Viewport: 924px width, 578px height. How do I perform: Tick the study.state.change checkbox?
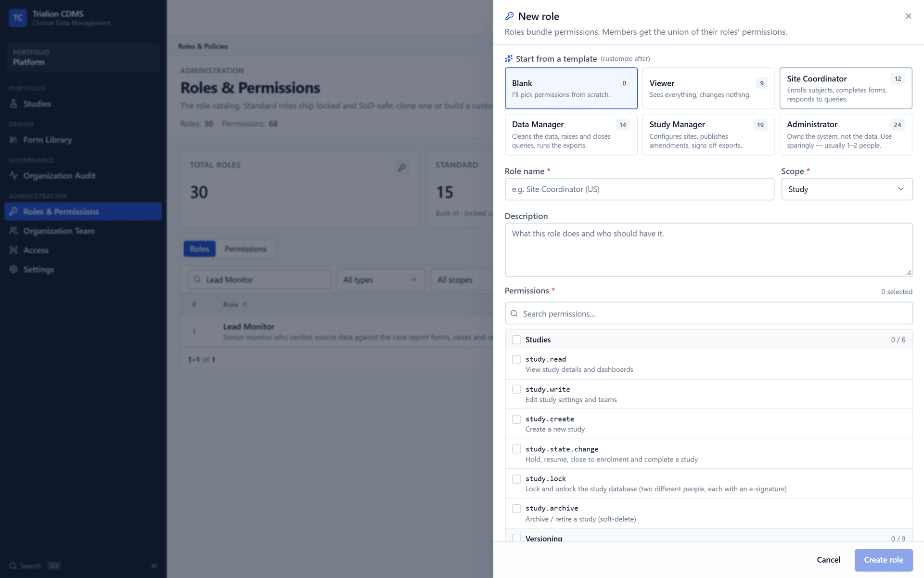[x=516, y=449]
